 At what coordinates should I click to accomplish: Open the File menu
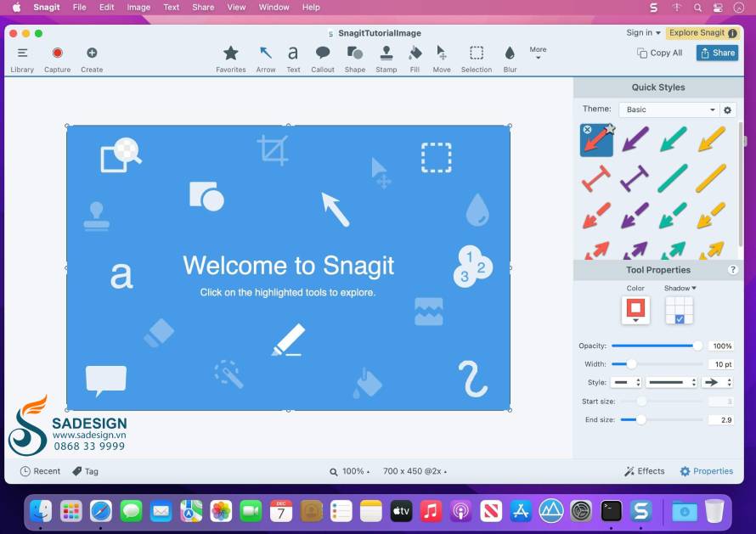point(79,8)
